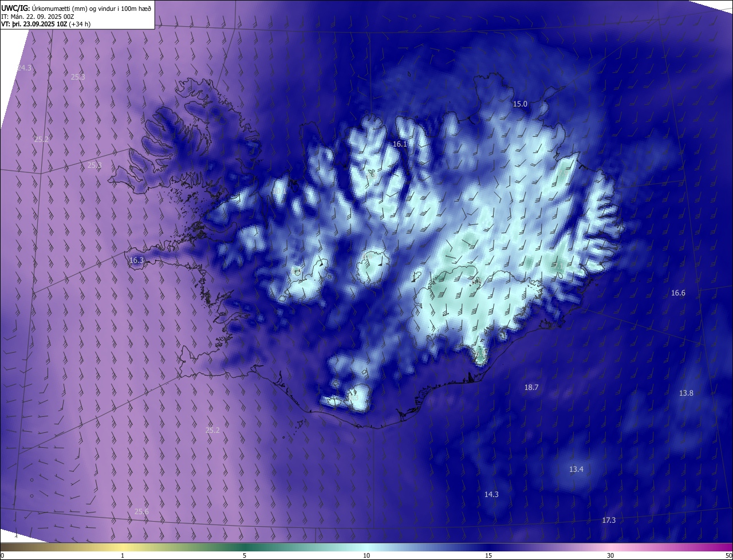Click the UWC/IG Úrkomumætti title line

[76, 7]
